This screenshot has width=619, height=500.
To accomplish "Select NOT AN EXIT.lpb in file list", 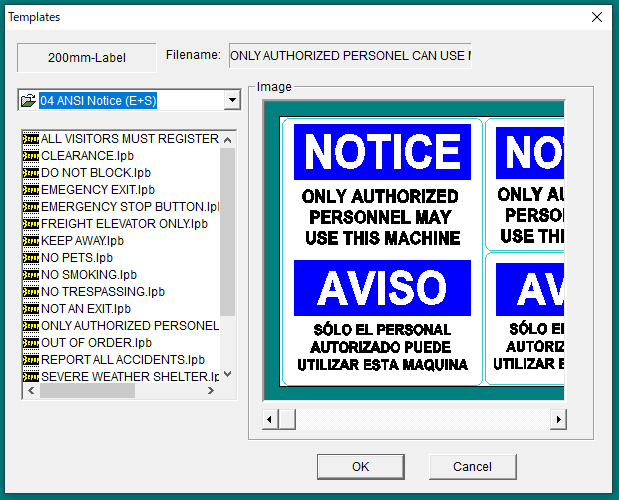I will 86,309.
